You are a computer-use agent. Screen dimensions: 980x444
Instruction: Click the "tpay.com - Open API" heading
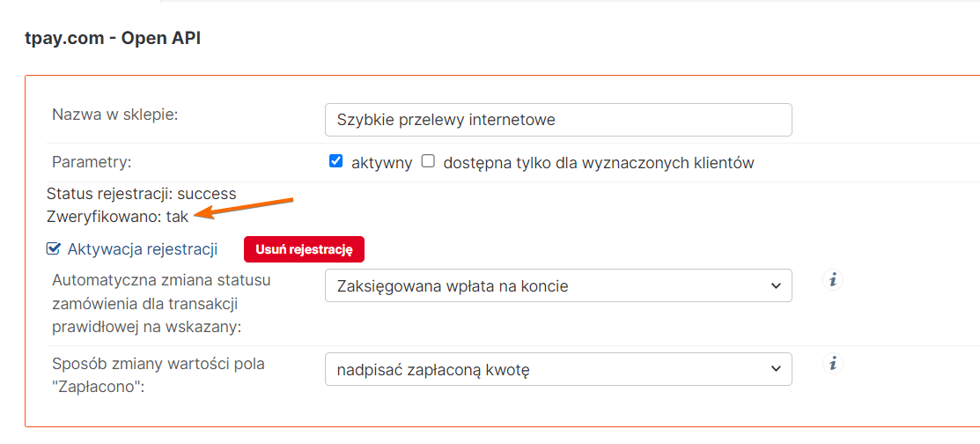click(113, 39)
